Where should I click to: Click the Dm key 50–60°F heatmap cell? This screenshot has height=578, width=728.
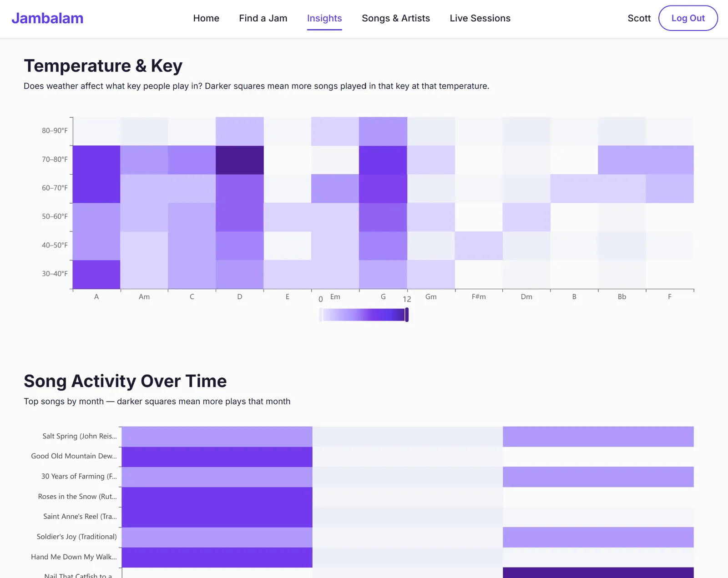pos(526,217)
